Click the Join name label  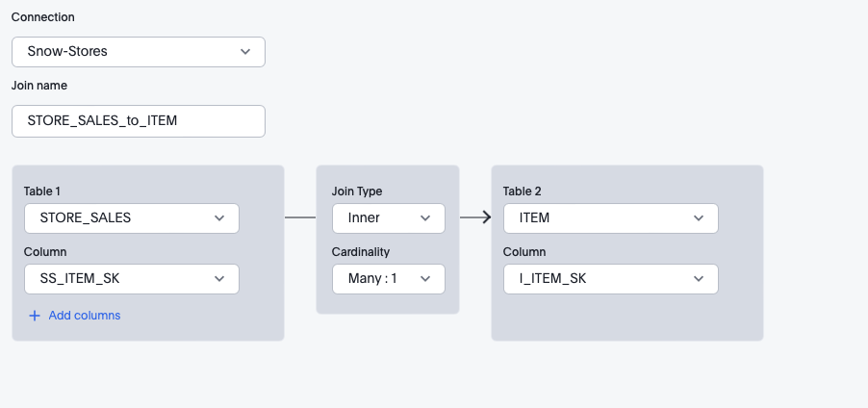click(38, 86)
